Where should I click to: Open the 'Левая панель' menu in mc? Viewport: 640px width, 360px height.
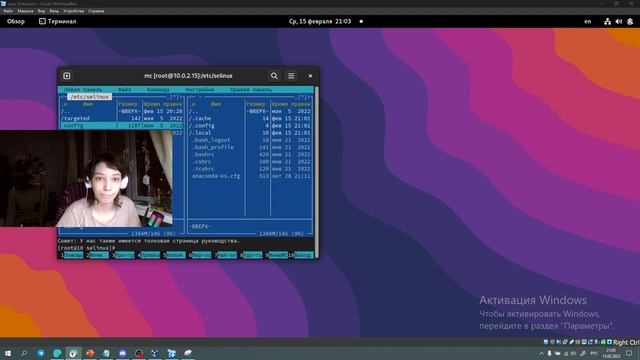[x=83, y=89]
